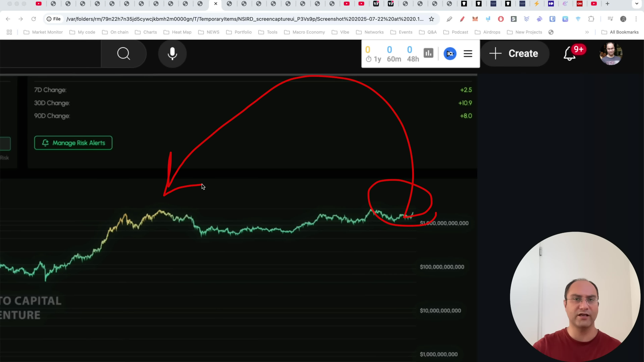Bookmark this page with the star icon
The height and width of the screenshot is (362, 644).
[432, 19]
